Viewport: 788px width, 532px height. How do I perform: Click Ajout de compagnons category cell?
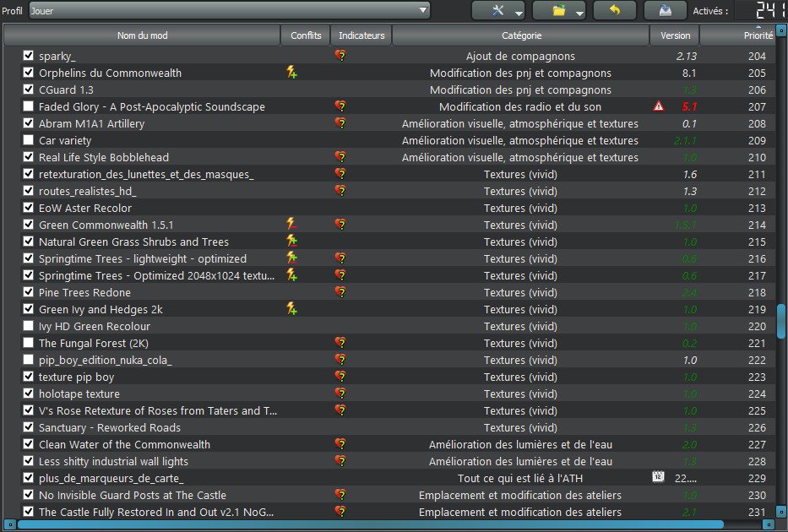pos(520,56)
